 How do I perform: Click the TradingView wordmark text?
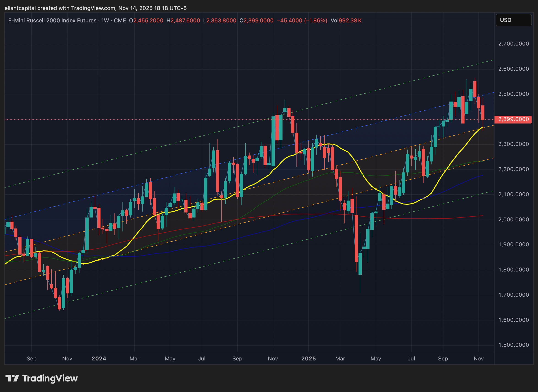[50, 378]
